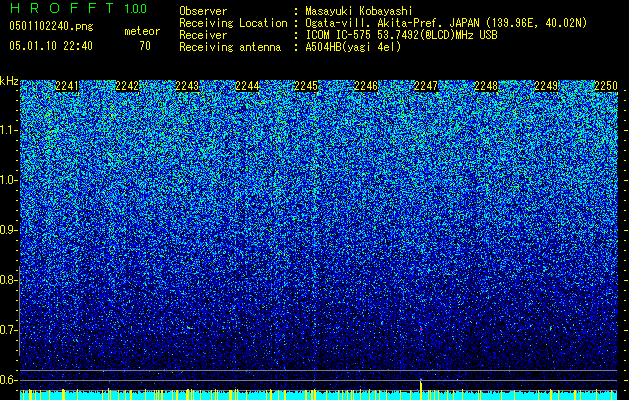Click the 2246 time marker

[x=366, y=86]
